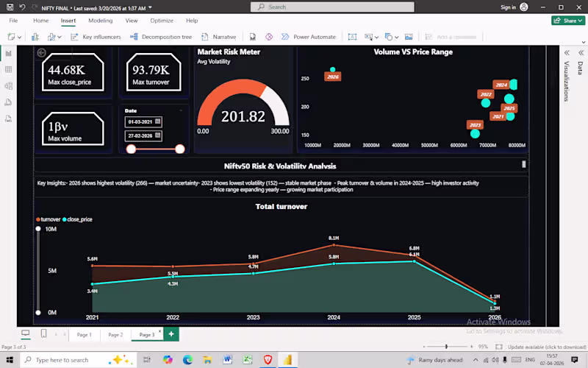Image resolution: width=588 pixels, height=368 pixels.
Task: Click Update available download link
Action: click(547, 347)
